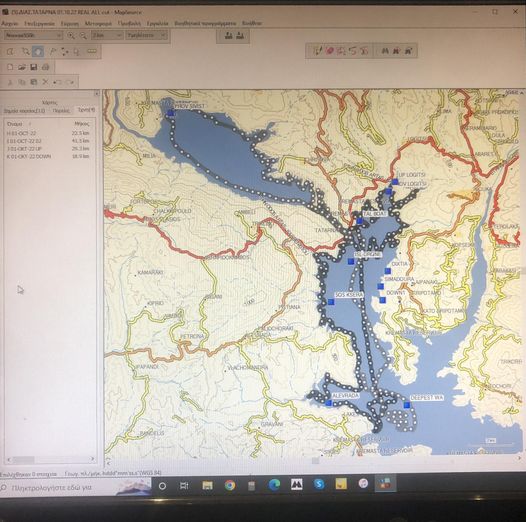Screen dimensions: 526x522
Task: Open the map product dropdown
Action: click(33, 35)
